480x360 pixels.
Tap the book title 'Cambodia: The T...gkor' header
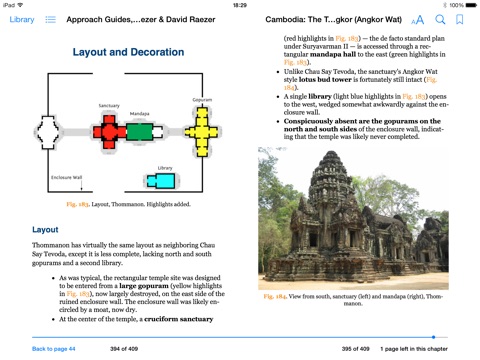coord(333,20)
